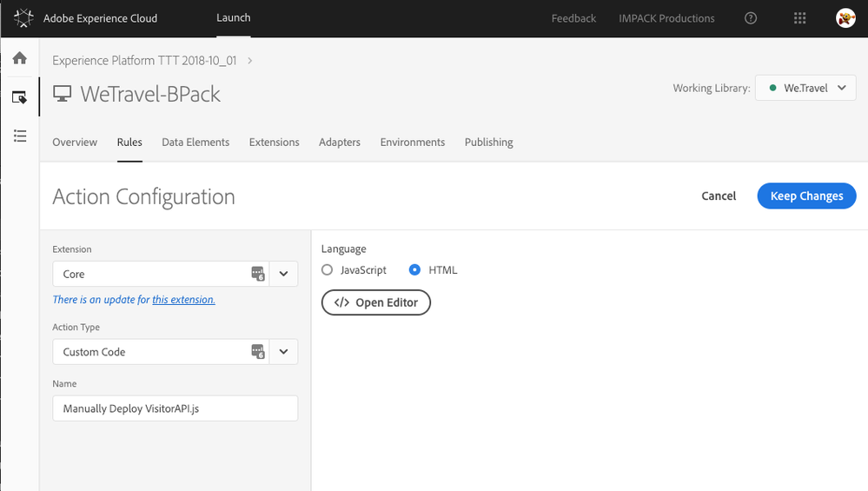This screenshot has height=491, width=868.
Task: Select the JavaScript language radio button
Action: point(328,269)
